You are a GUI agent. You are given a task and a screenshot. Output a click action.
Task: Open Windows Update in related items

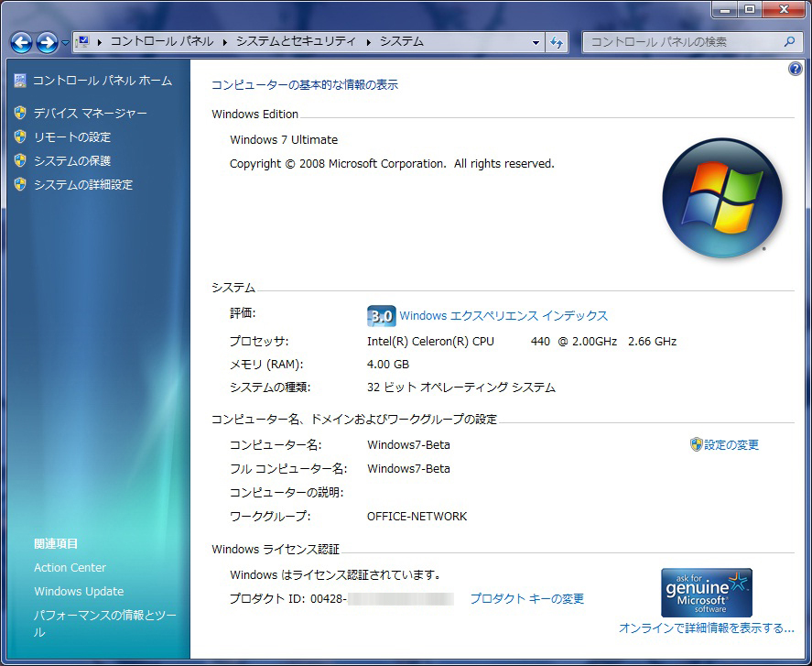pos(79,592)
